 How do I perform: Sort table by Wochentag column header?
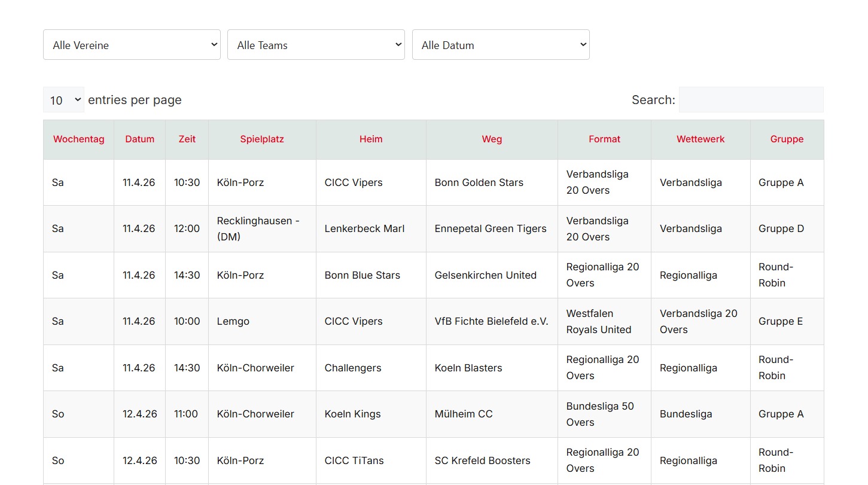[x=78, y=139]
